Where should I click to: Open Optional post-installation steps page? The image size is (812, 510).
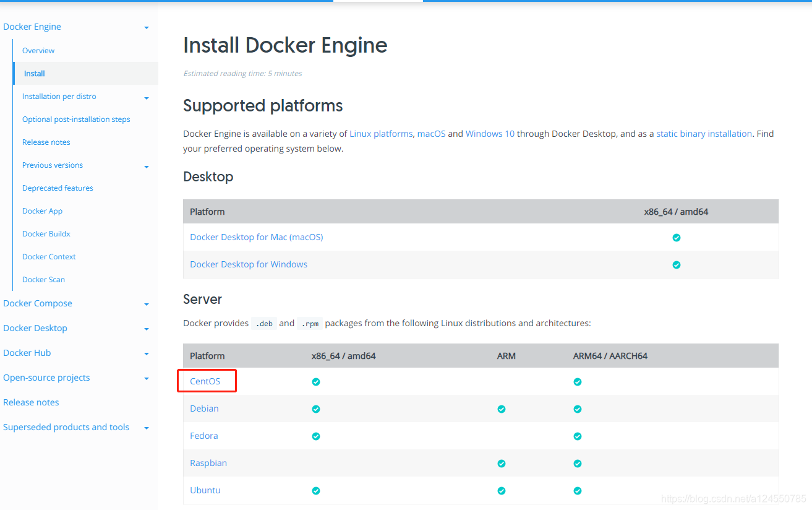[x=76, y=119]
